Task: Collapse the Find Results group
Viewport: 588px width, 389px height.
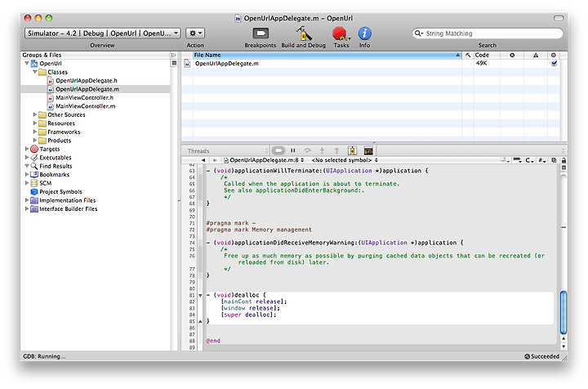Action: click(x=27, y=166)
